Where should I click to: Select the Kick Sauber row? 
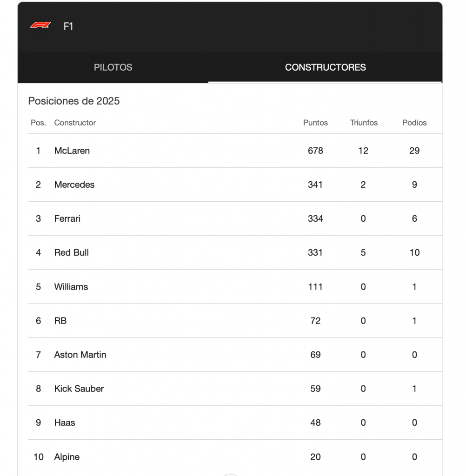point(79,389)
